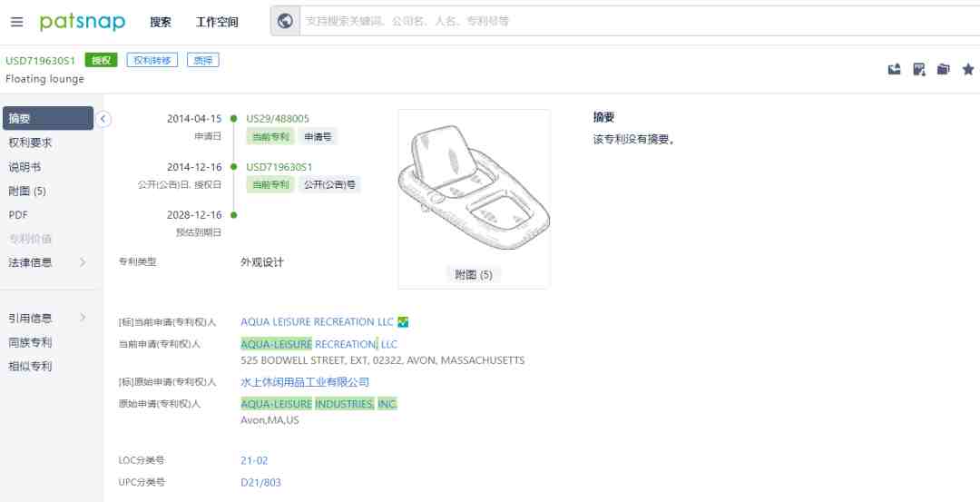Click the save to folder icon

coord(943,69)
